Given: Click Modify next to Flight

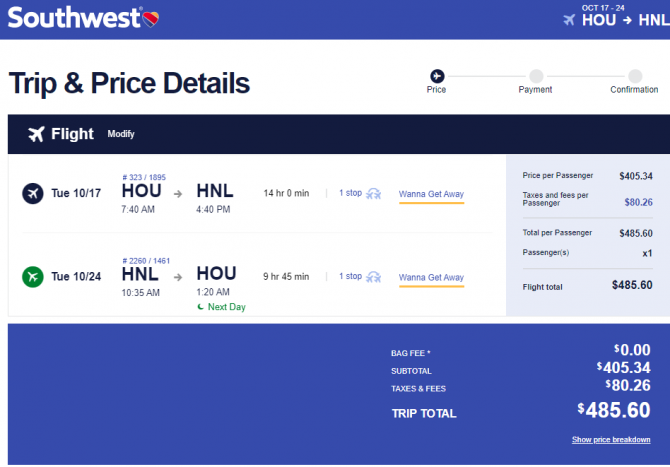Looking at the screenshot, I should (121, 134).
